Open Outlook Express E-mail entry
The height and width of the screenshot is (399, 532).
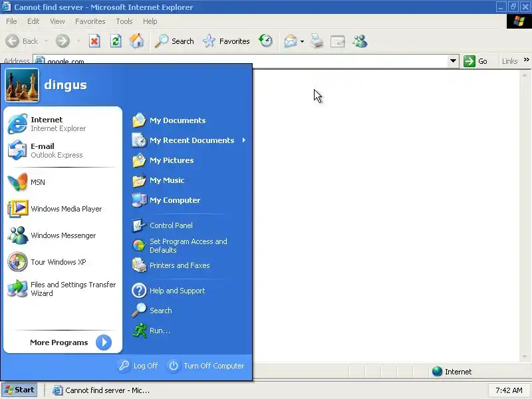coord(63,150)
